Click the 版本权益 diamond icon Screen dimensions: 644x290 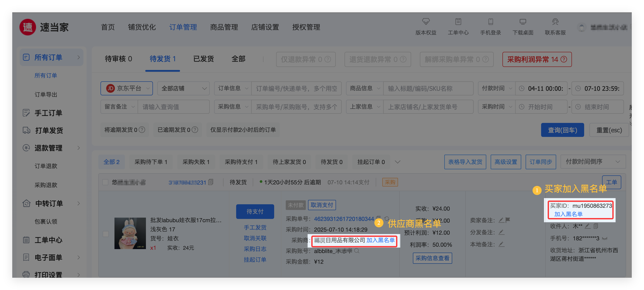pos(426,21)
